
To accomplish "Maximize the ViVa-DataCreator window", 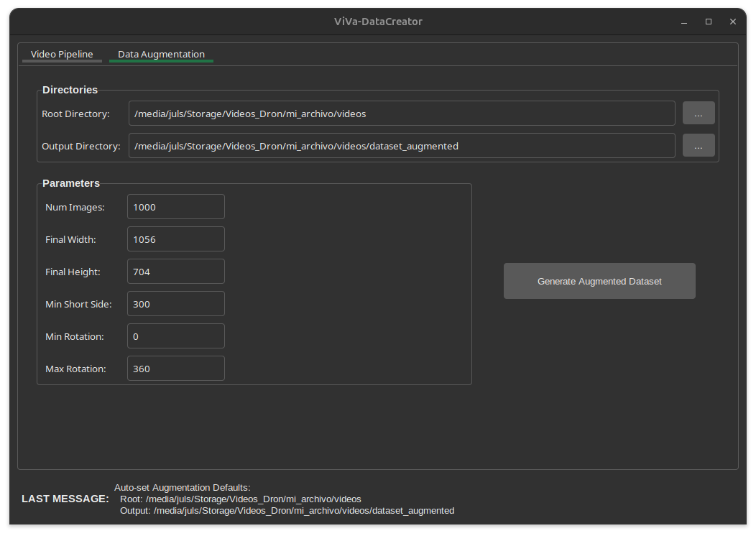I will pos(708,22).
